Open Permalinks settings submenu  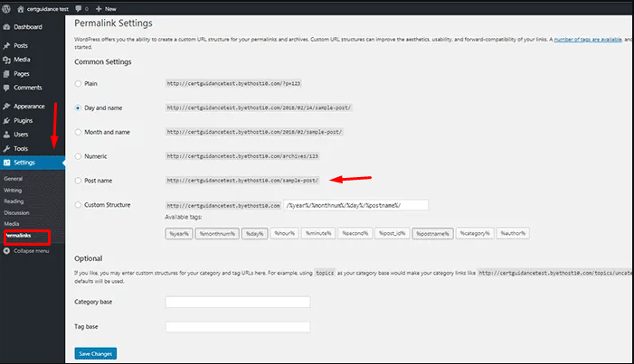18,236
